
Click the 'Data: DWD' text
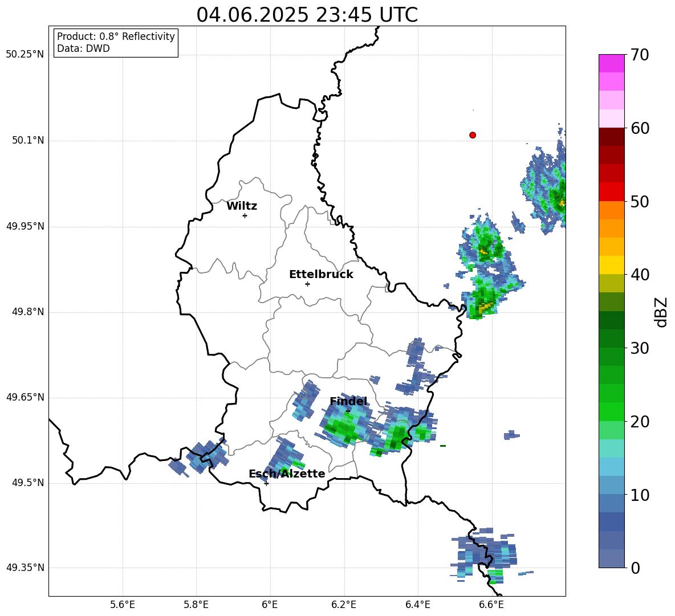coord(83,48)
